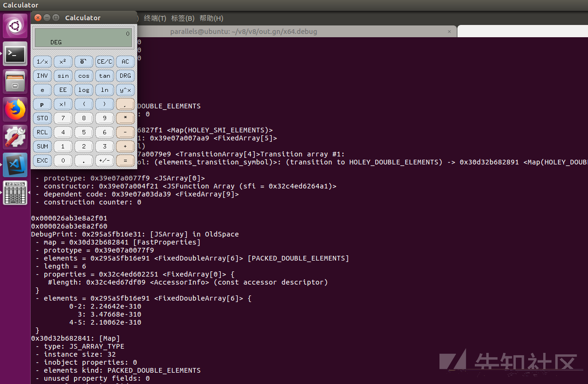
Task: Click the open parenthesis key
Action: tap(84, 104)
